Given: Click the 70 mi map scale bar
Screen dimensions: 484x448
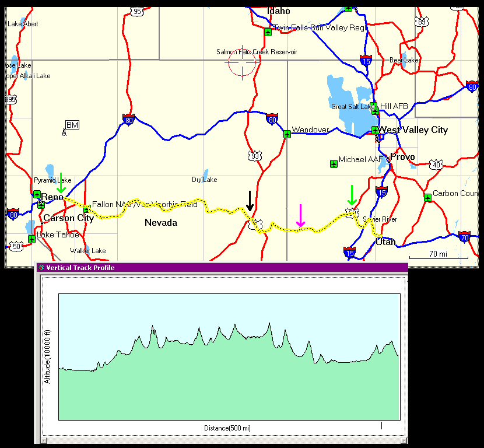Looking at the screenshot, I should (439, 256).
